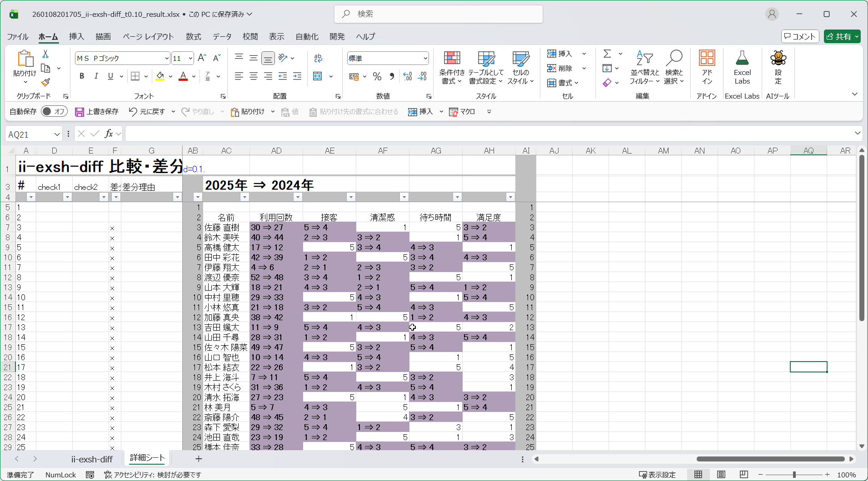The width and height of the screenshot is (868, 481).
Task: Click the zoom slider handle
Action: tap(794, 475)
